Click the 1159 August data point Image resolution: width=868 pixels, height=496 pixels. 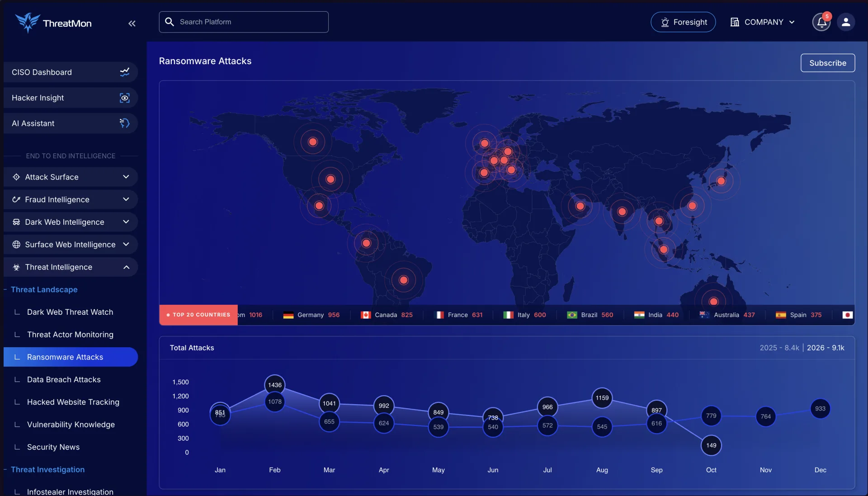[x=602, y=398]
